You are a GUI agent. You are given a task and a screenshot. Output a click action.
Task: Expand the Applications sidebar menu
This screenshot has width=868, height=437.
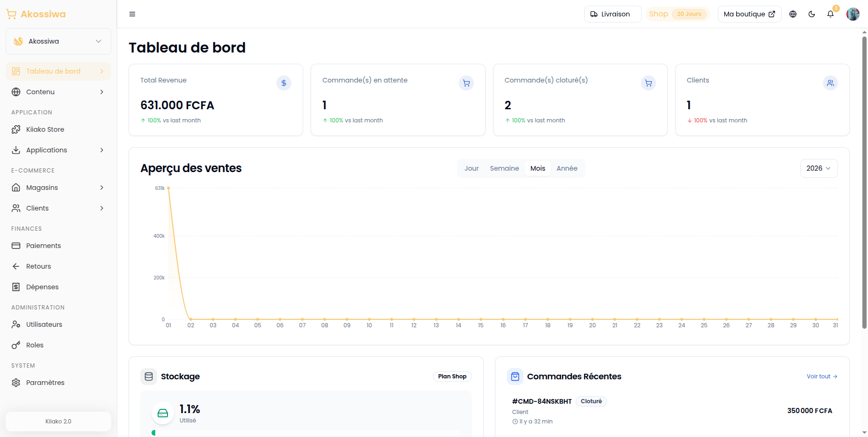coord(58,150)
